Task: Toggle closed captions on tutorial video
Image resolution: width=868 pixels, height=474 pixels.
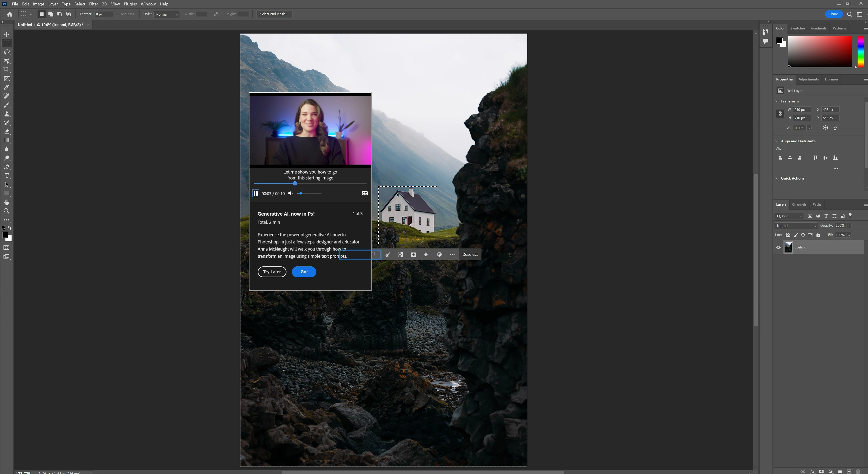Action: [x=364, y=193]
